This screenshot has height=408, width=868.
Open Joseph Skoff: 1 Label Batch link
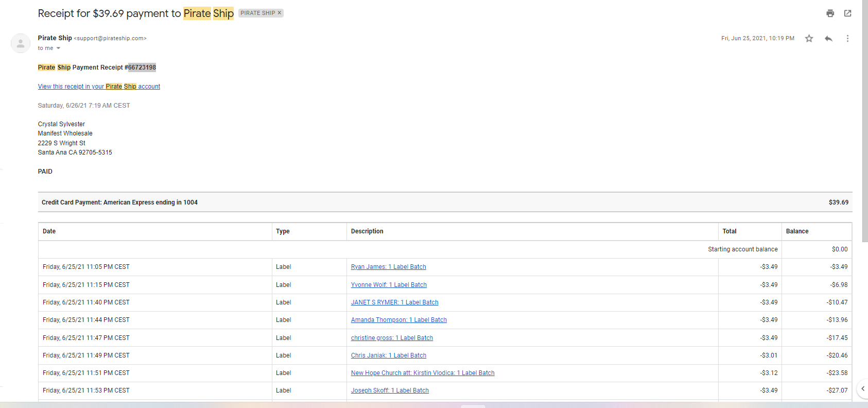coord(390,390)
